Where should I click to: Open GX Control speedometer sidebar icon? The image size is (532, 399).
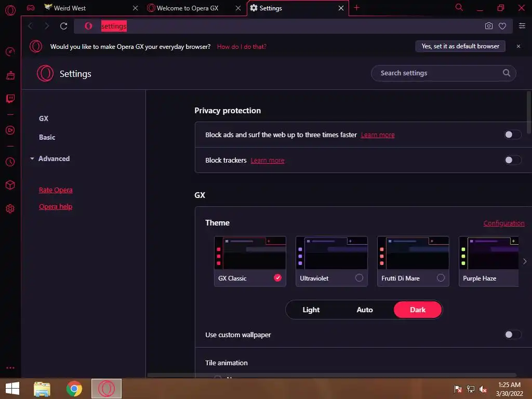(10, 51)
